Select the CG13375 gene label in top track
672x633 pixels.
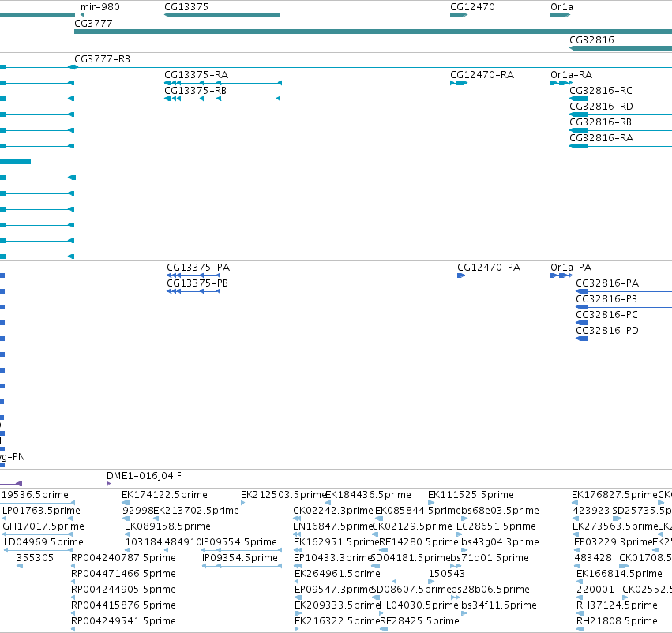186,7
